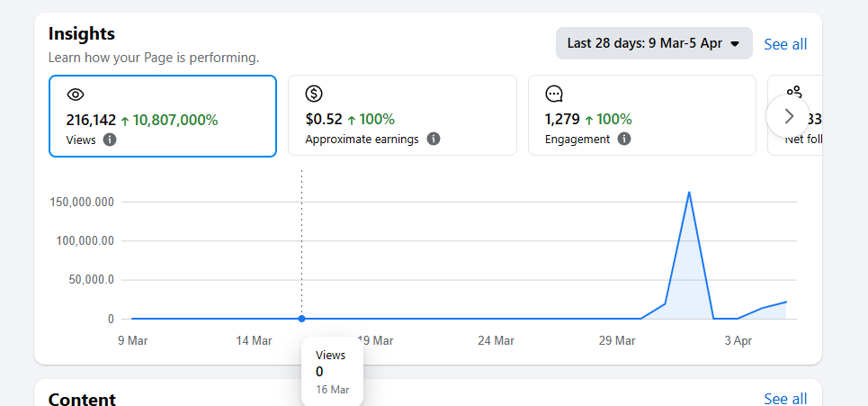Click the Views tooltip showing 0
868x406 pixels.
point(332,371)
